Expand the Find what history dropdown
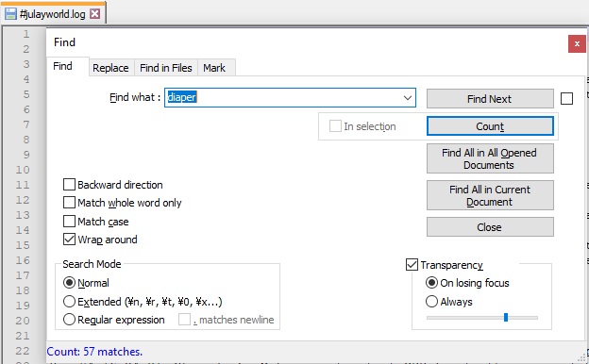 pos(408,98)
